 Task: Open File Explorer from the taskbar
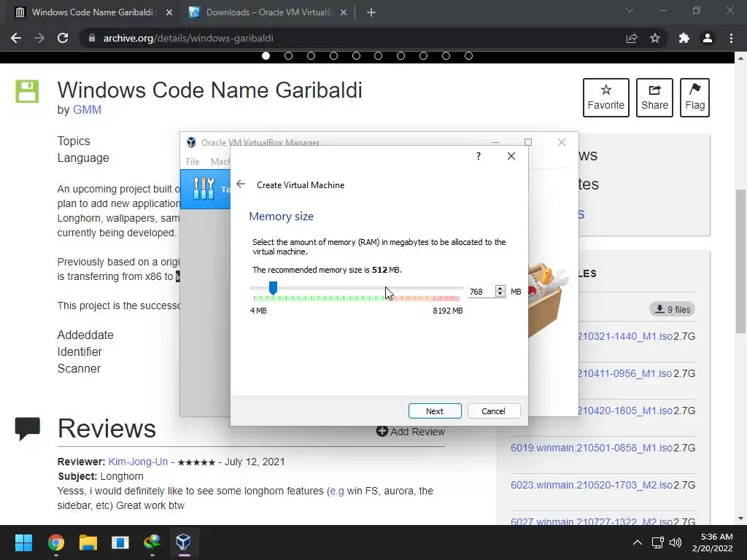88,542
